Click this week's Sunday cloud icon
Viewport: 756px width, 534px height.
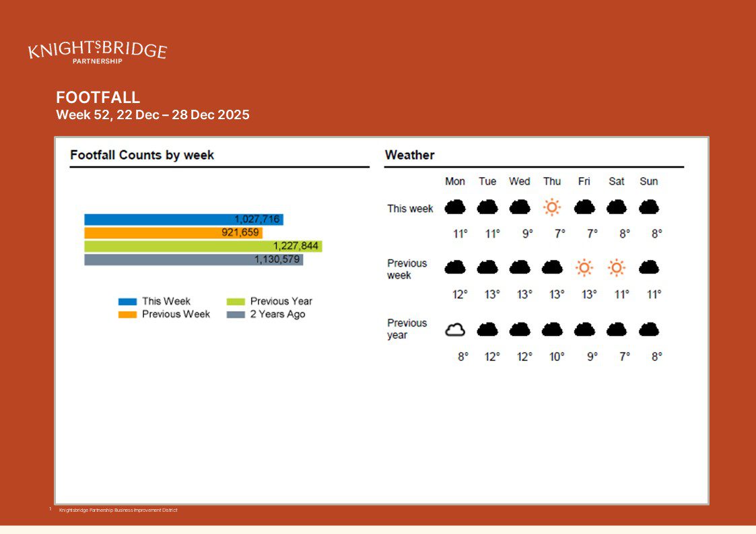pyautogui.click(x=648, y=207)
